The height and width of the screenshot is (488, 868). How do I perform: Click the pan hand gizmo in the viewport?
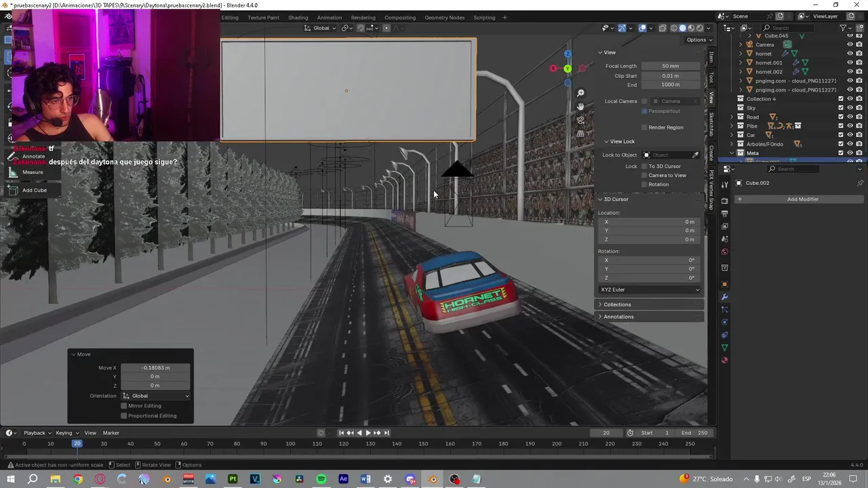[x=580, y=106]
